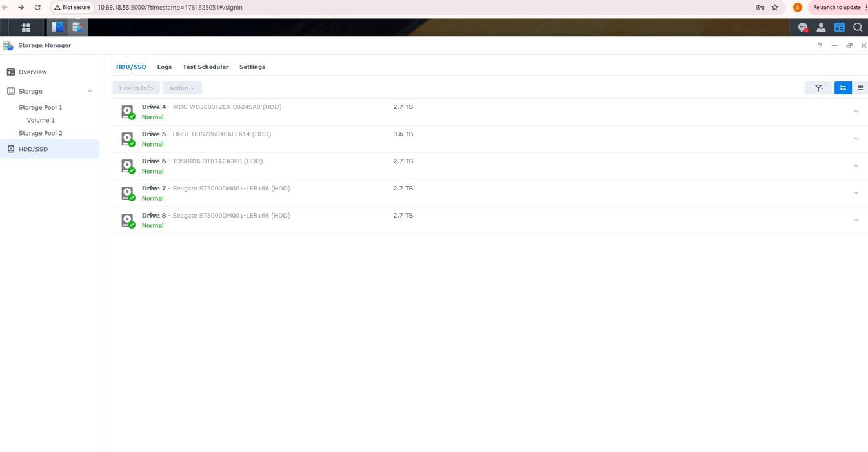Collapse the Storage section in sidebar
This screenshot has height=452, width=868.
point(90,91)
